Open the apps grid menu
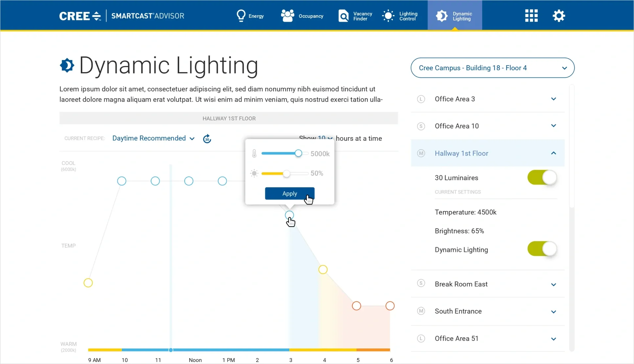 pos(531,15)
